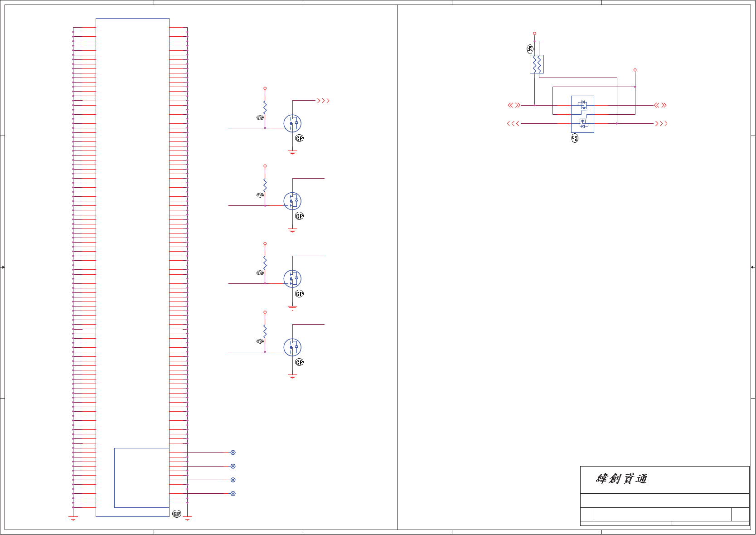Select the third test point by the connector
Image resolution: width=756 pixels, height=535 pixels.
point(233,480)
